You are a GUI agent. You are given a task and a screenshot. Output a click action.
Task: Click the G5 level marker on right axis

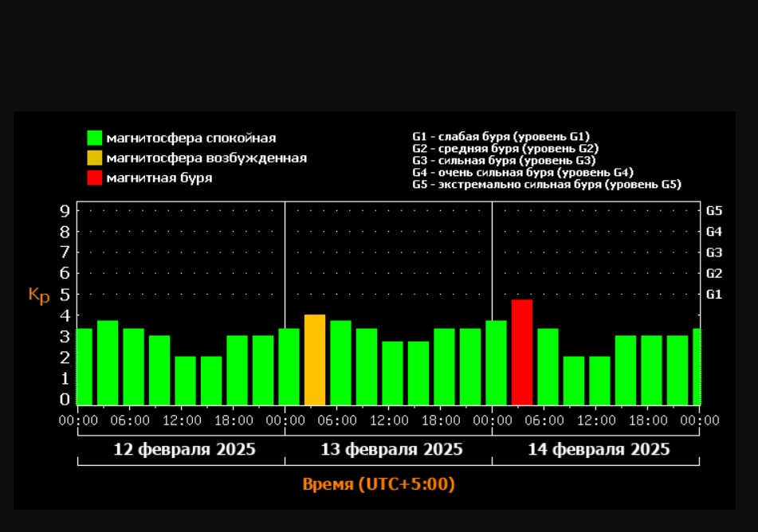[x=713, y=211]
